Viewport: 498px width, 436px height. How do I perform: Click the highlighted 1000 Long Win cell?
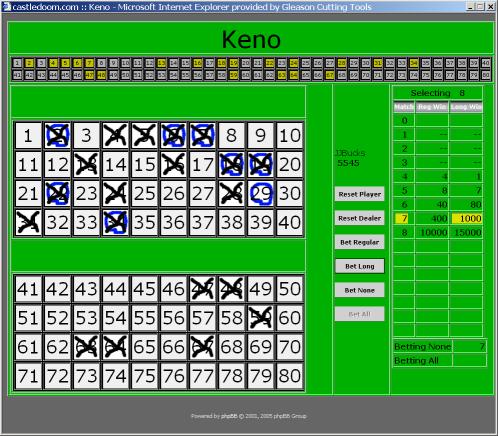[x=466, y=219]
